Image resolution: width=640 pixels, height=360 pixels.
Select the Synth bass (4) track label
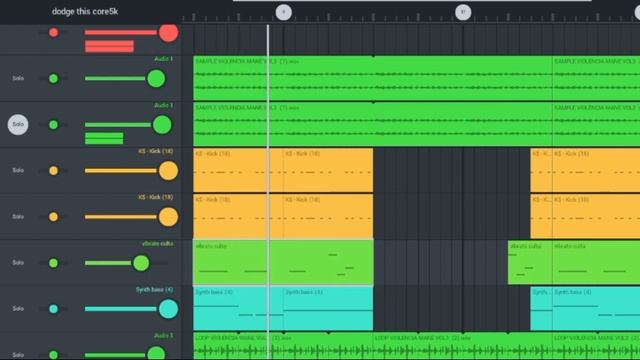pos(154,290)
